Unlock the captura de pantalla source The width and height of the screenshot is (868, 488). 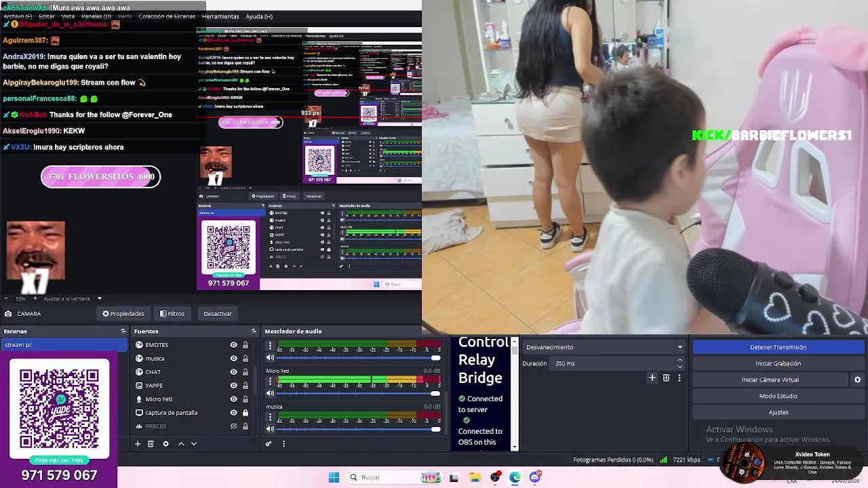tap(245, 413)
